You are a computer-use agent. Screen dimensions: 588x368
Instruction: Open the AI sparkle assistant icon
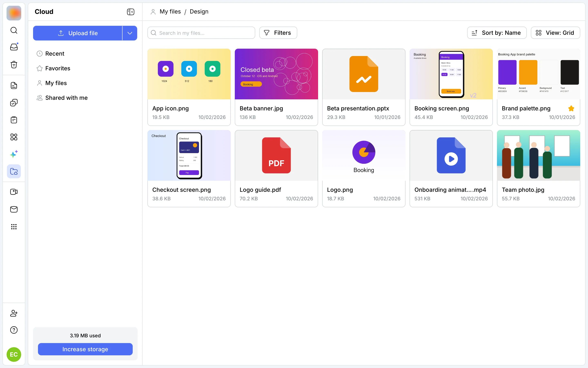tap(14, 154)
